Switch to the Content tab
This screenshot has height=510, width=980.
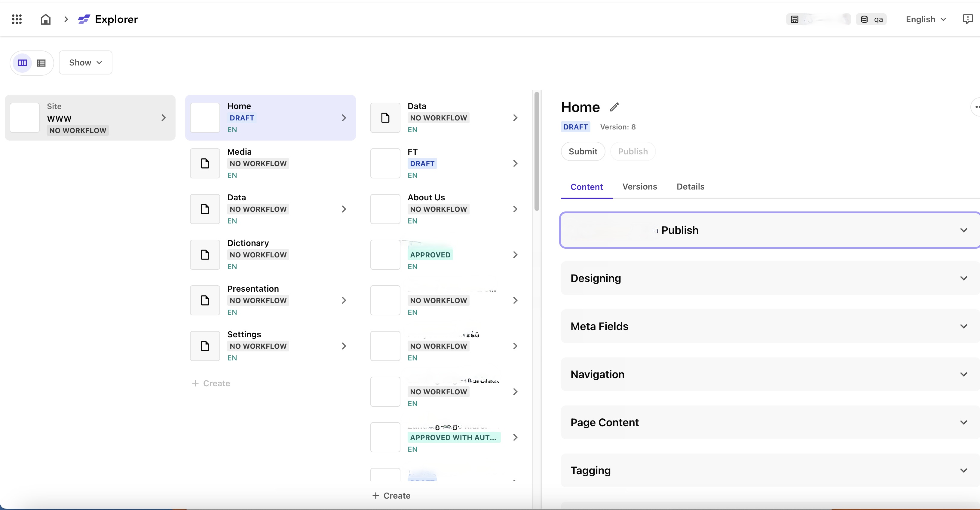[x=586, y=187]
